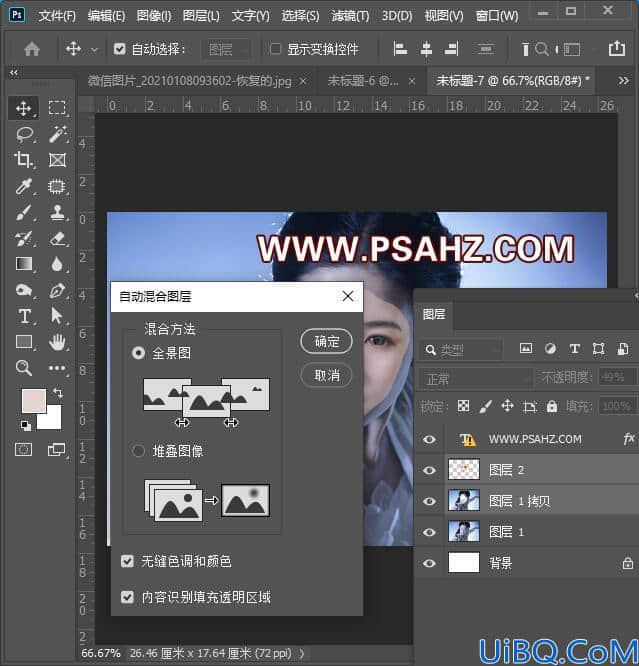Open the layer filter 类型 dropdown
This screenshot has height=666, width=639.
pyautogui.click(x=461, y=350)
